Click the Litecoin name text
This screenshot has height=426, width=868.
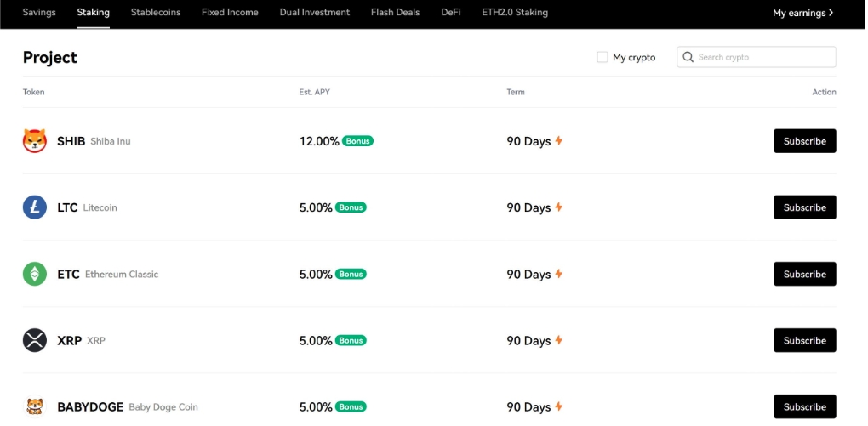pyautogui.click(x=100, y=208)
